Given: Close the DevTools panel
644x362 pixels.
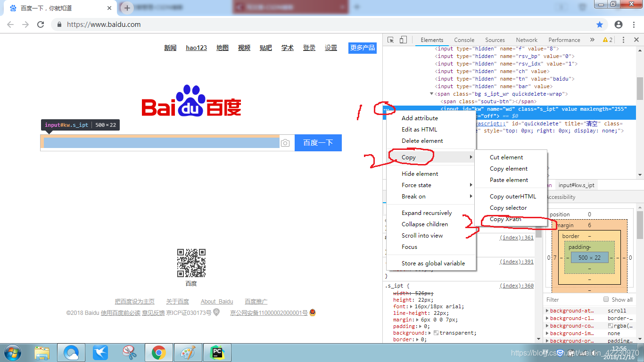Looking at the screenshot, I should (636, 40).
